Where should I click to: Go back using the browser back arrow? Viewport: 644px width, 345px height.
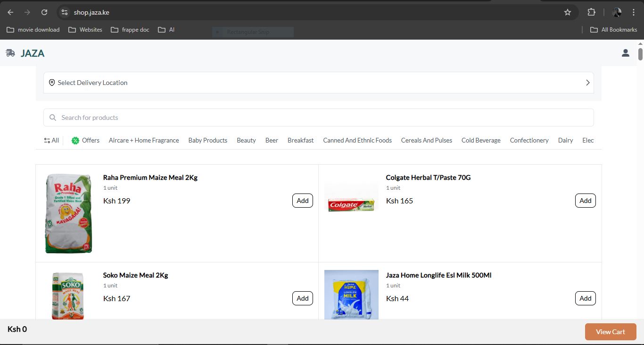pyautogui.click(x=10, y=12)
